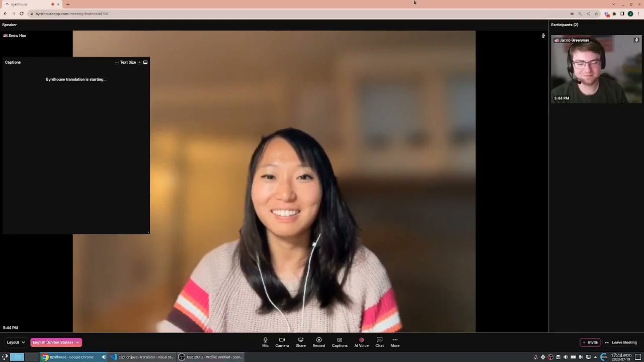Image resolution: width=644 pixels, height=362 pixels.
Task: Click the share page icon in address bar
Action: (588, 14)
